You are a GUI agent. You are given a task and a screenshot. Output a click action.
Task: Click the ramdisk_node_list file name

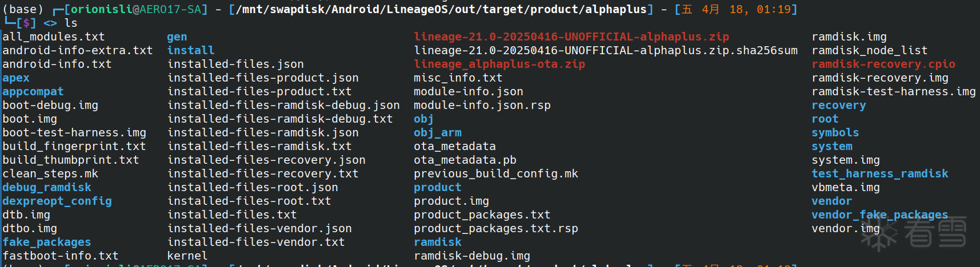[869, 50]
